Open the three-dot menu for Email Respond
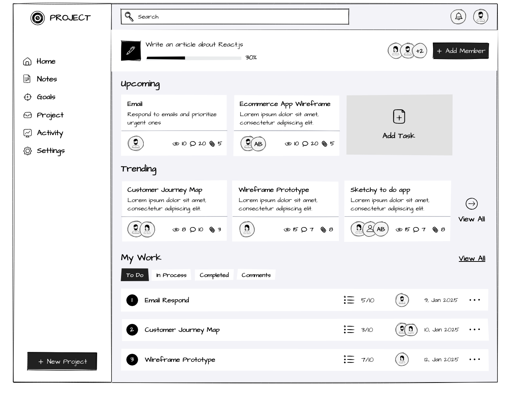 point(474,300)
